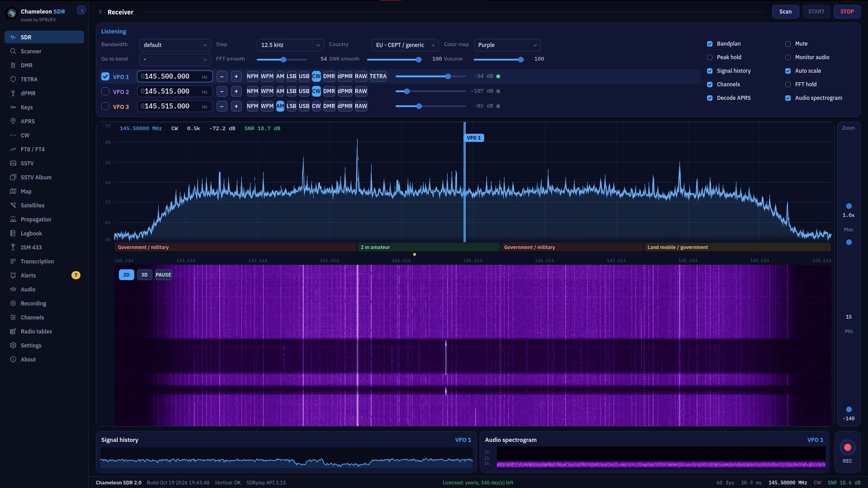
Task: Collapse the Receiver section chevron
Action: 100,12
